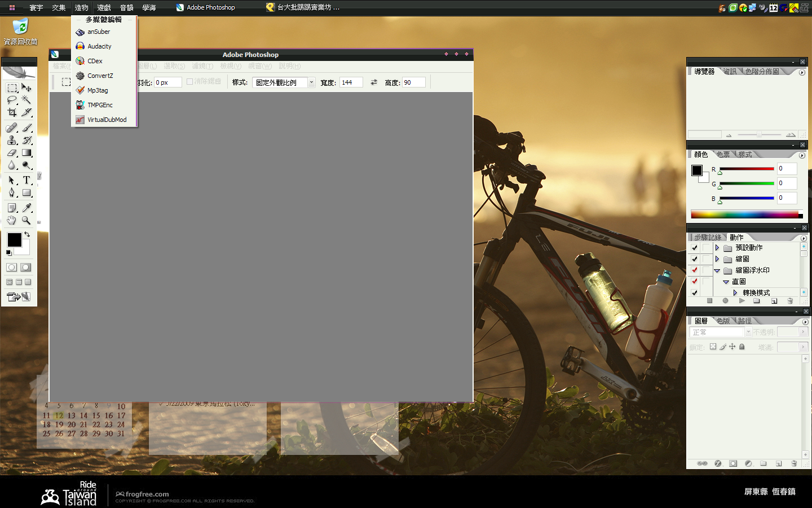Select the Rectangle shape tool
The height and width of the screenshot is (508, 812).
pyautogui.click(x=27, y=192)
